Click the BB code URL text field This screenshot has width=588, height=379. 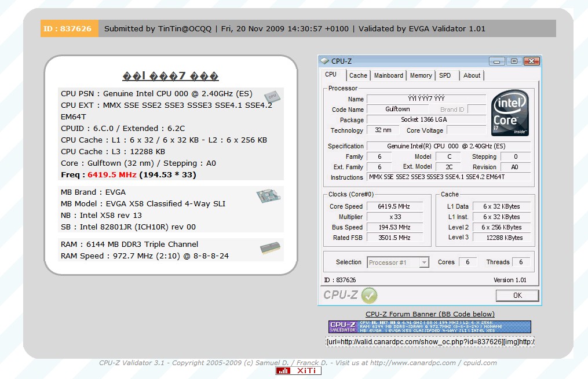click(430, 342)
